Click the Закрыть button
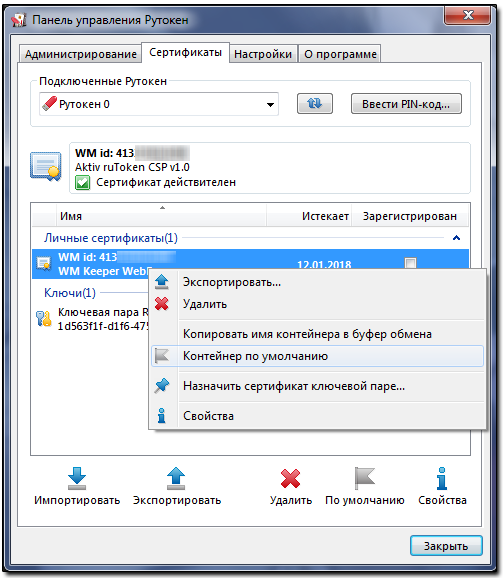The image size is (504, 578). [x=446, y=546]
